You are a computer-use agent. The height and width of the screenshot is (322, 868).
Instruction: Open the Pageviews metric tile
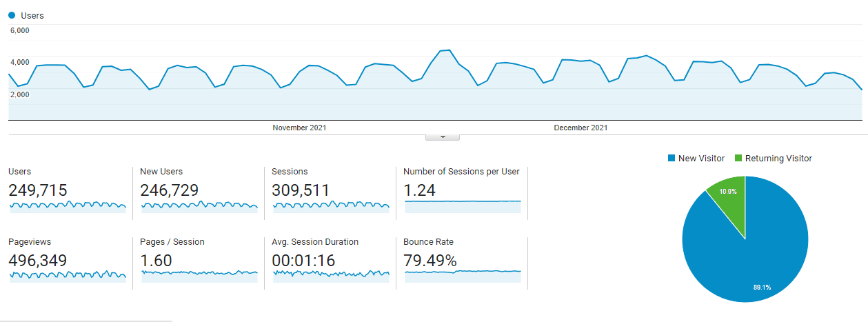(x=67, y=263)
